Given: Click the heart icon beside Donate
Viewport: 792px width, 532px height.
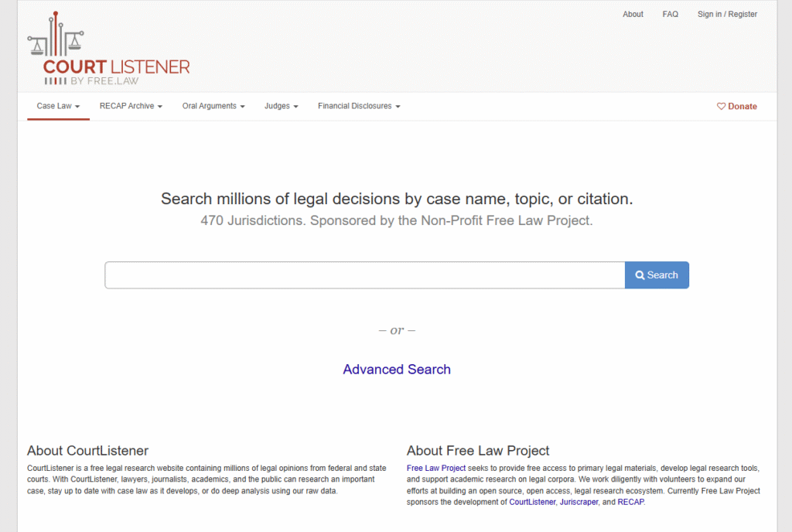Looking at the screenshot, I should point(721,106).
